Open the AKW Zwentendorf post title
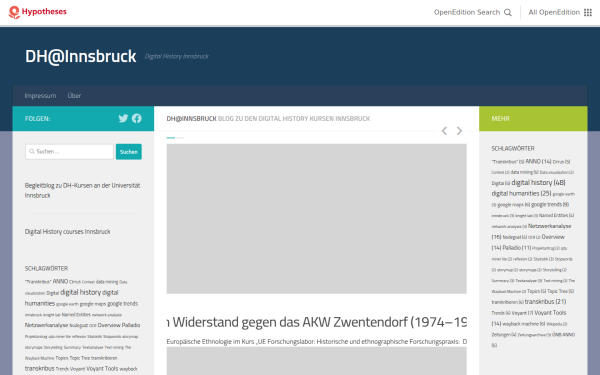Image resolution: width=600 pixels, height=375 pixels. pyautogui.click(x=316, y=322)
